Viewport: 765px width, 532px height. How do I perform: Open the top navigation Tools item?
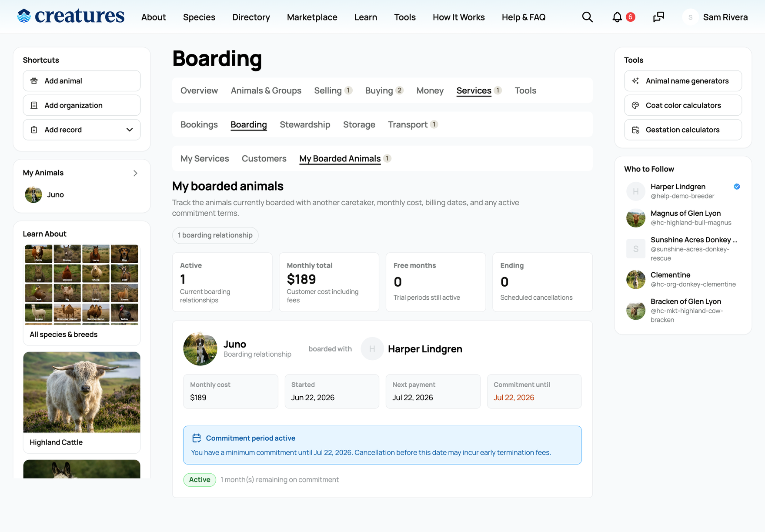click(x=405, y=17)
